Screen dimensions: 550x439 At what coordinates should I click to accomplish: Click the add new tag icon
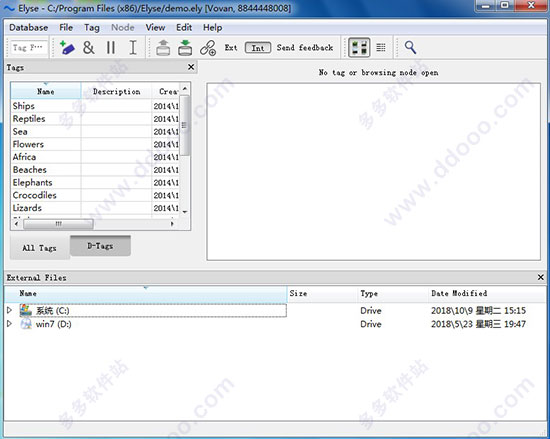[67, 48]
